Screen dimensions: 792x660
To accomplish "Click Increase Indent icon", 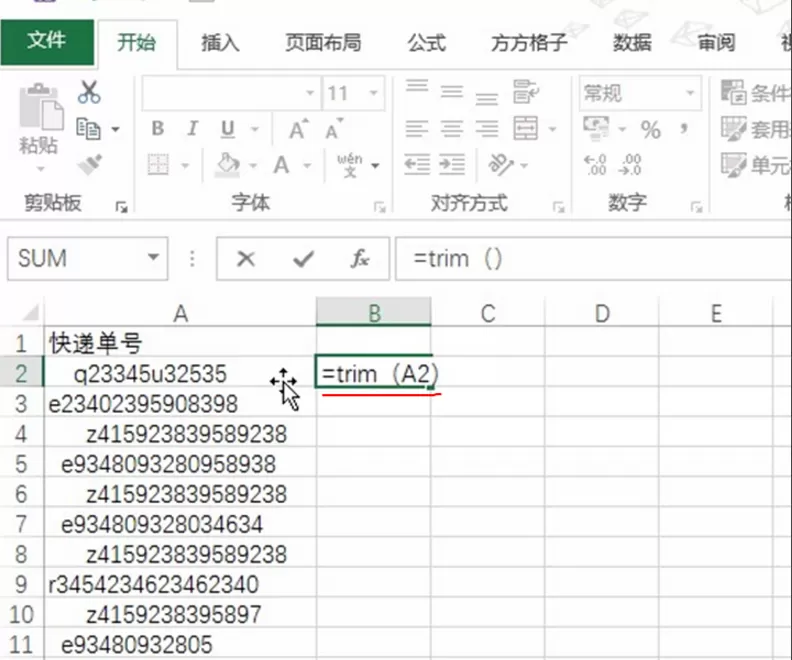I will tap(452, 165).
